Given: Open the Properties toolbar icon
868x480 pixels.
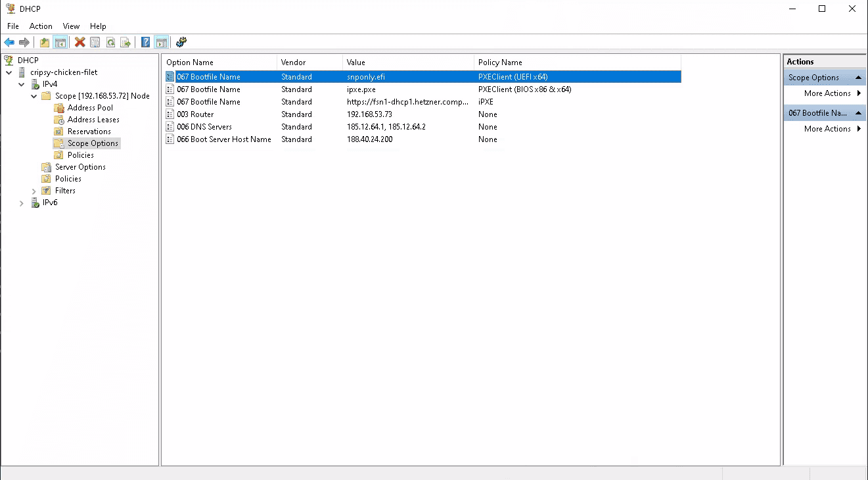Looking at the screenshot, I should [x=95, y=42].
